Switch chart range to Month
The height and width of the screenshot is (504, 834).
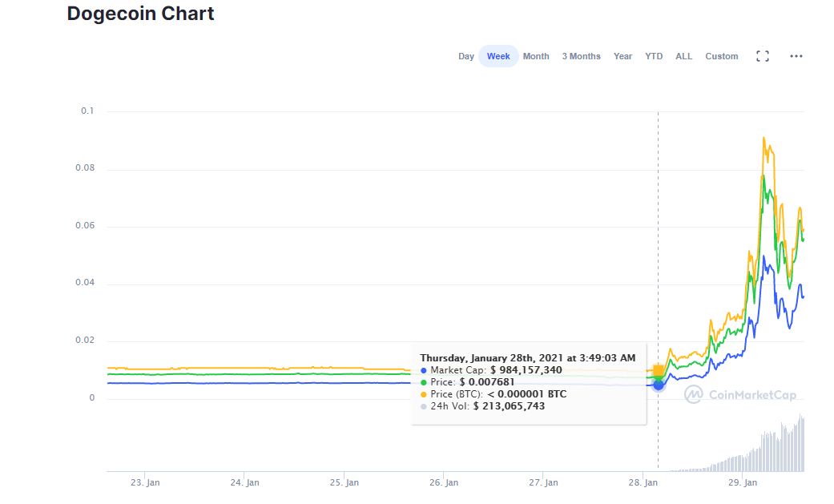coord(536,56)
